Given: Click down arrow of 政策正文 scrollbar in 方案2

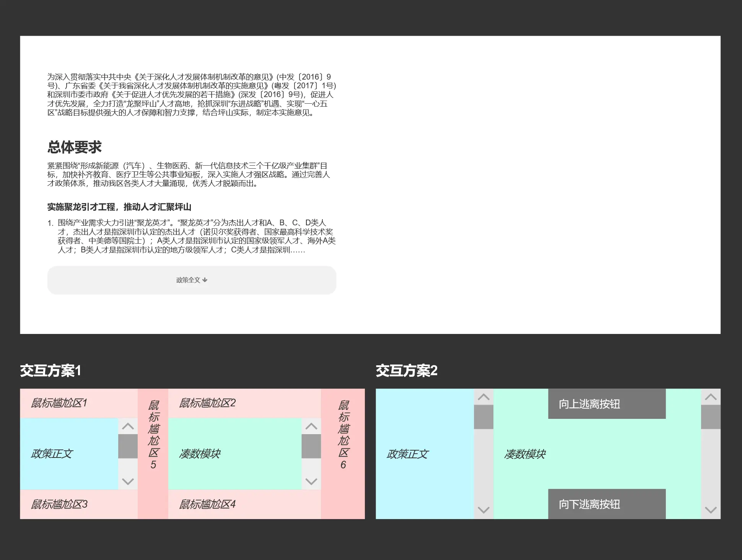Looking at the screenshot, I should coord(483,510).
